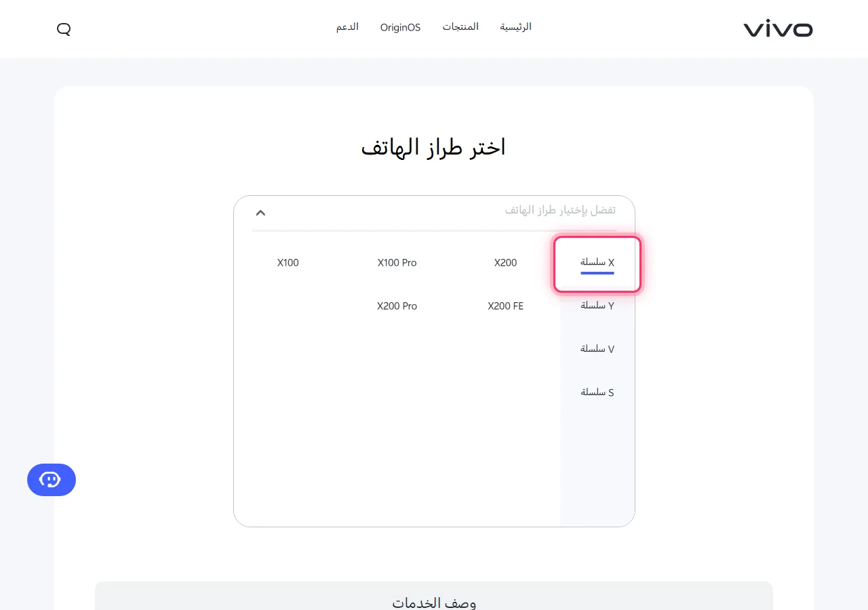The image size is (868, 610).
Task: Choose the X200 model
Action: point(506,263)
